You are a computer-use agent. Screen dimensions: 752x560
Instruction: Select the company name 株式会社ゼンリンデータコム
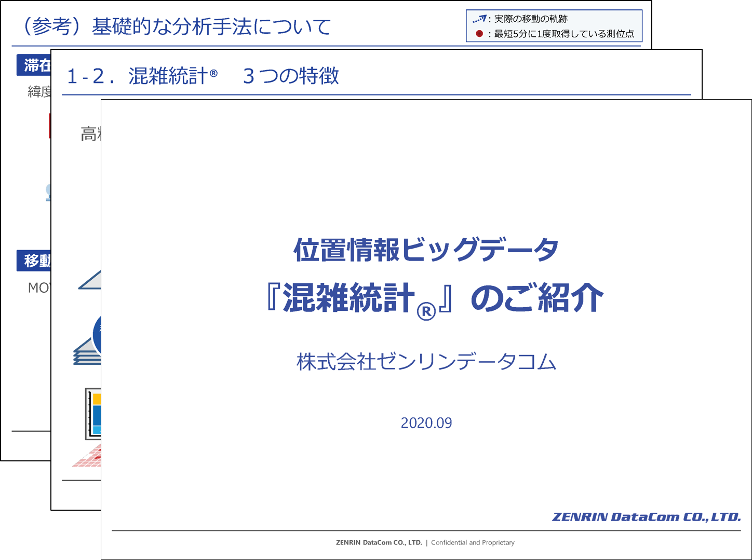(426, 362)
